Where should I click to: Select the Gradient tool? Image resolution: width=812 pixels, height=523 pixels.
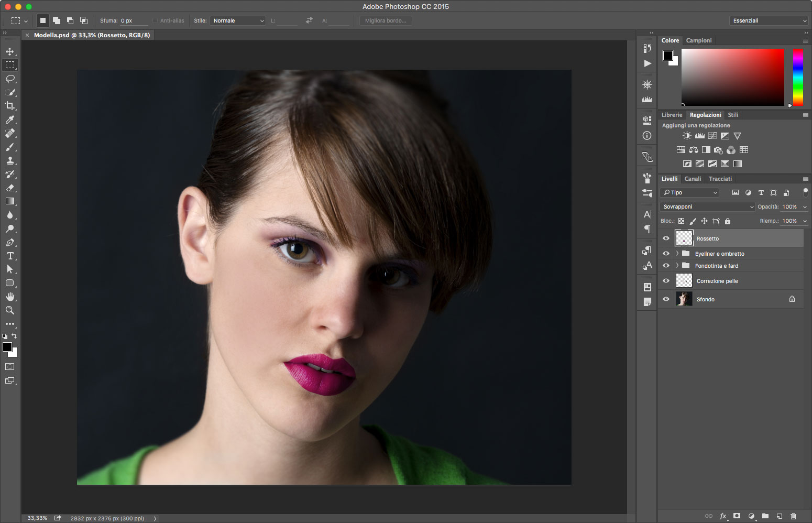coord(10,201)
